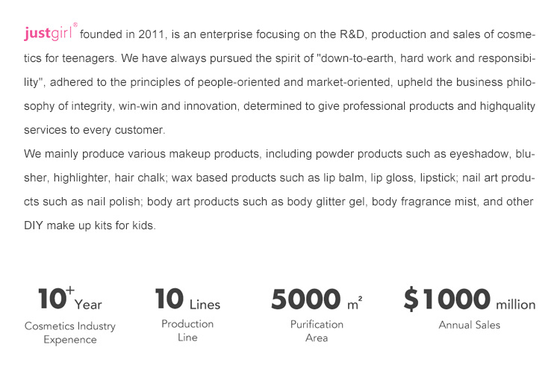Select the "Cosmetics Industry Experience" caption
The width and height of the screenshot is (560, 392).
[x=70, y=333]
